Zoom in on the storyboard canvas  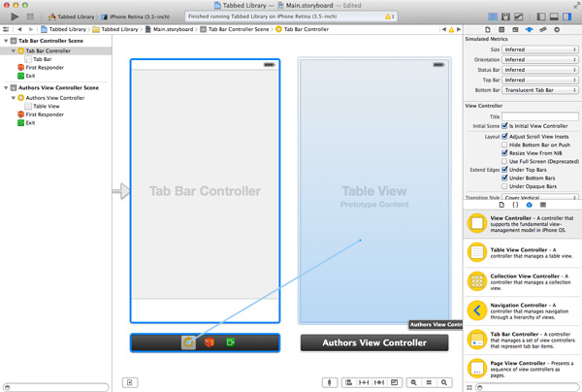[444, 382]
